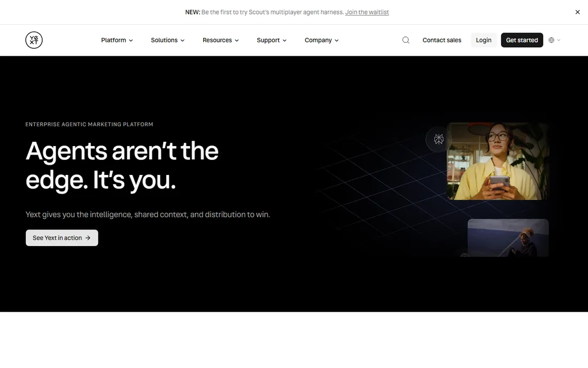Screen dimensions: 588x368
Task: Click the Agents aren't the edge headline
Action: (122, 165)
